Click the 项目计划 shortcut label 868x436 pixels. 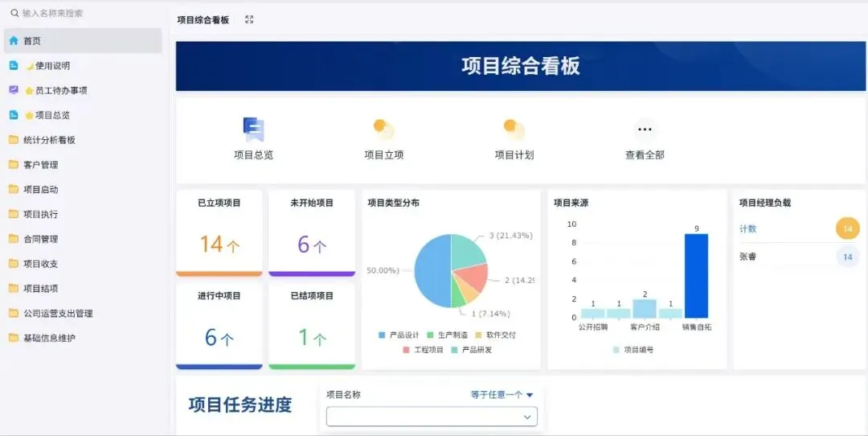tap(514, 155)
